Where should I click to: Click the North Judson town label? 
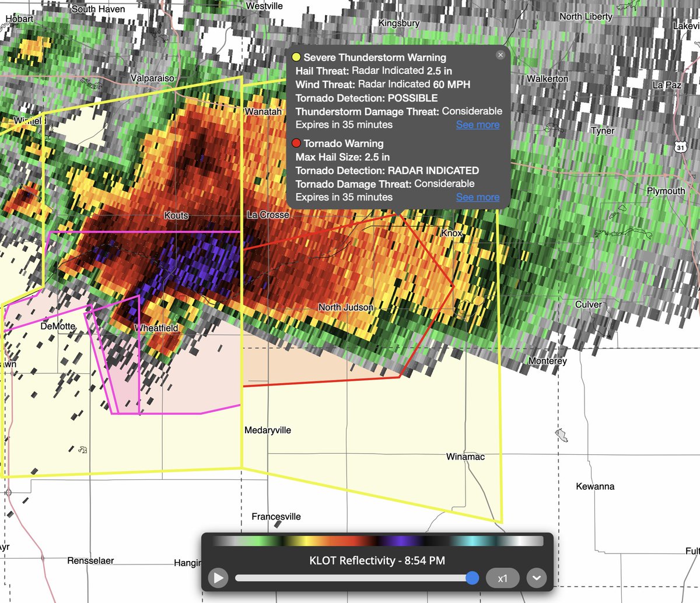coord(346,307)
